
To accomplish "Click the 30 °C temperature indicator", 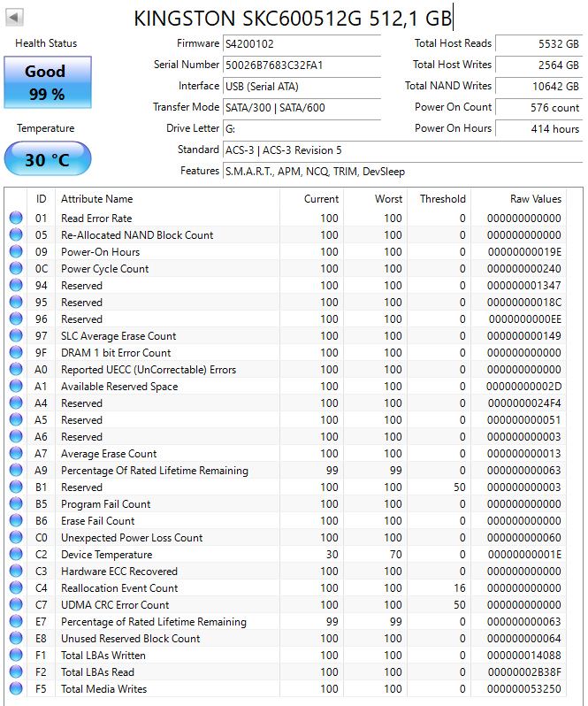I will click(x=47, y=160).
